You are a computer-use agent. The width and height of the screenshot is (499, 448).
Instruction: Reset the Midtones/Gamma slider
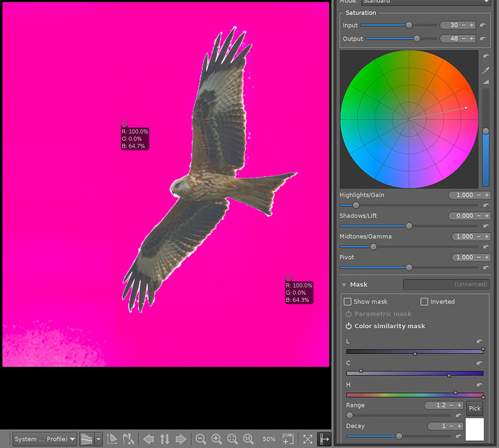[486, 246]
